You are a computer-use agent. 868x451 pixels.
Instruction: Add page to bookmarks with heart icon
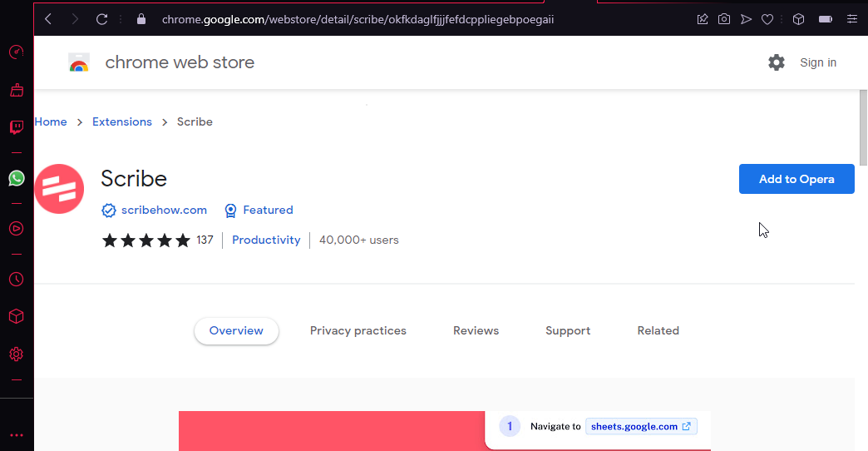click(x=767, y=19)
